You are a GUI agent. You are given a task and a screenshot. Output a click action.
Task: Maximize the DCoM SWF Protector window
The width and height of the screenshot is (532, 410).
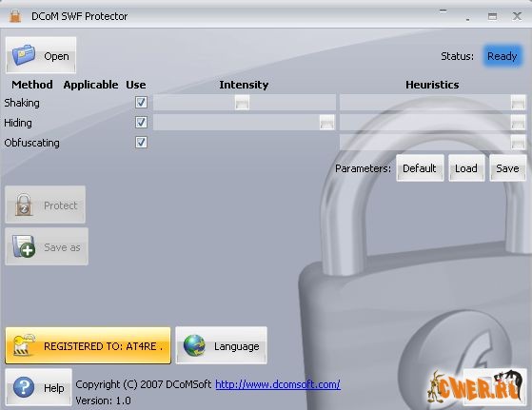492,16
